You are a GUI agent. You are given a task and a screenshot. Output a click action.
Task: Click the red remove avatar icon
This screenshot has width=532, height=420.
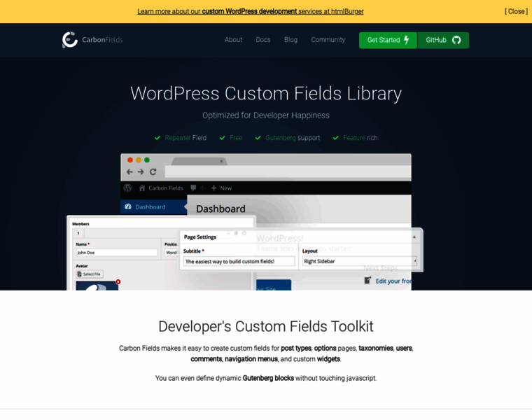coord(118,281)
